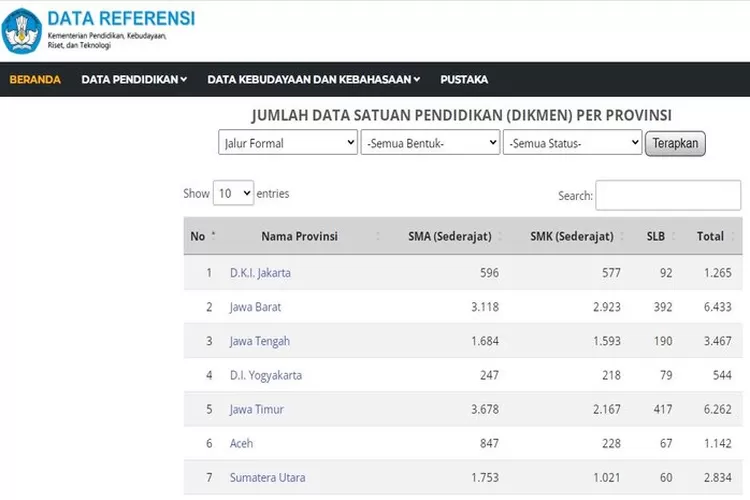The height and width of the screenshot is (500, 750).
Task: Sort by SMK (Sederajat) column header
Action: (x=572, y=236)
